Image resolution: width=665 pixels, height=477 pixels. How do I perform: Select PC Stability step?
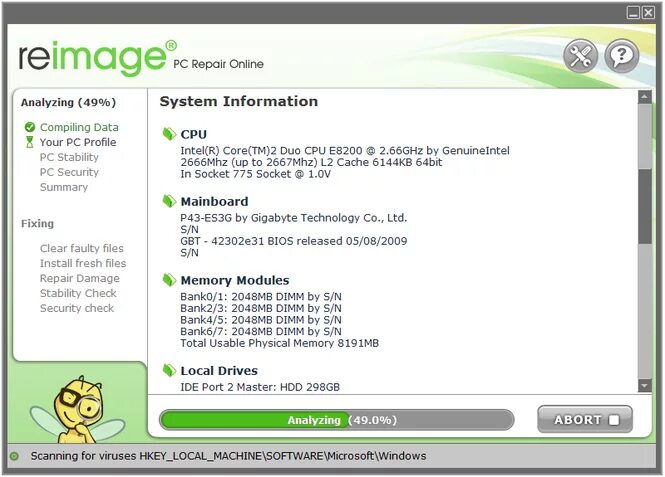[69, 157]
